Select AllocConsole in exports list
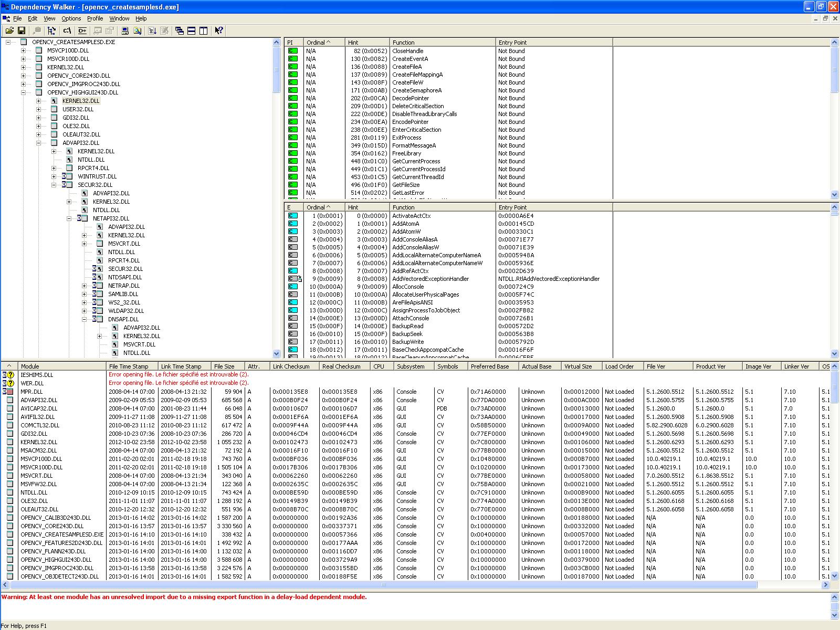The height and width of the screenshot is (630, 840). pyautogui.click(x=407, y=287)
